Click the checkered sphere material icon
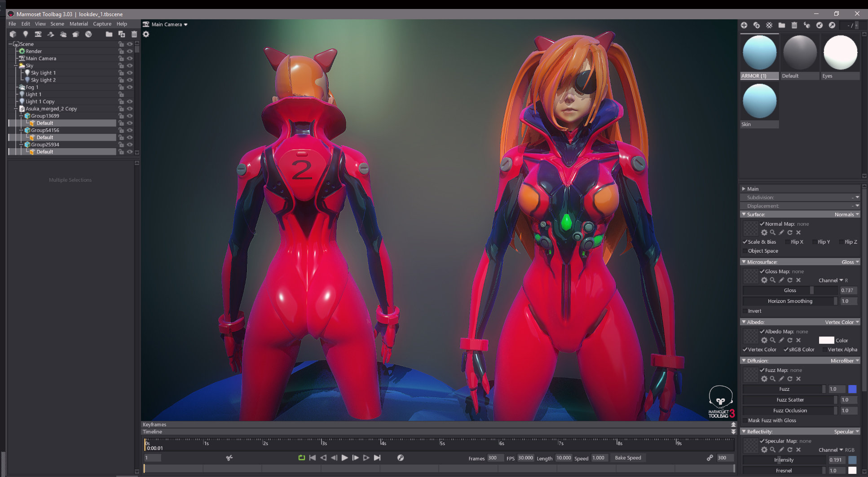Image resolution: width=868 pixels, height=477 pixels. tap(769, 25)
